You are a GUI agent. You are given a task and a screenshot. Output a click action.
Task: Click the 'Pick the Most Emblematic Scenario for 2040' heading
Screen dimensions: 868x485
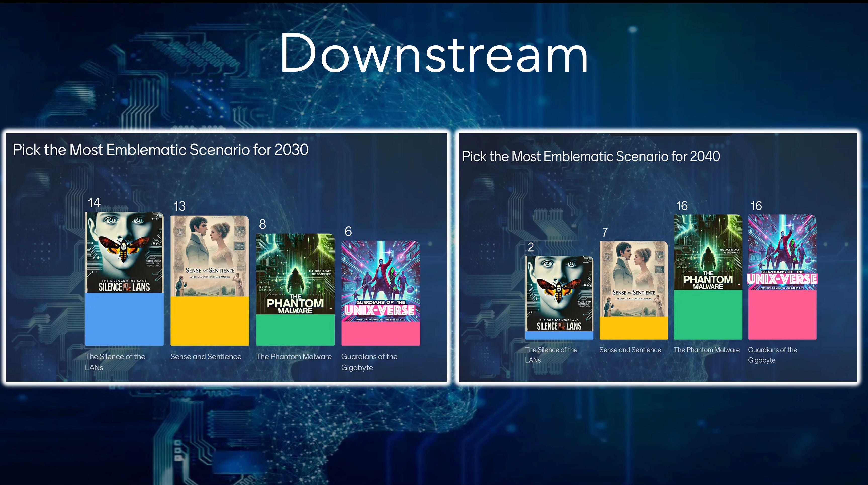coord(591,156)
